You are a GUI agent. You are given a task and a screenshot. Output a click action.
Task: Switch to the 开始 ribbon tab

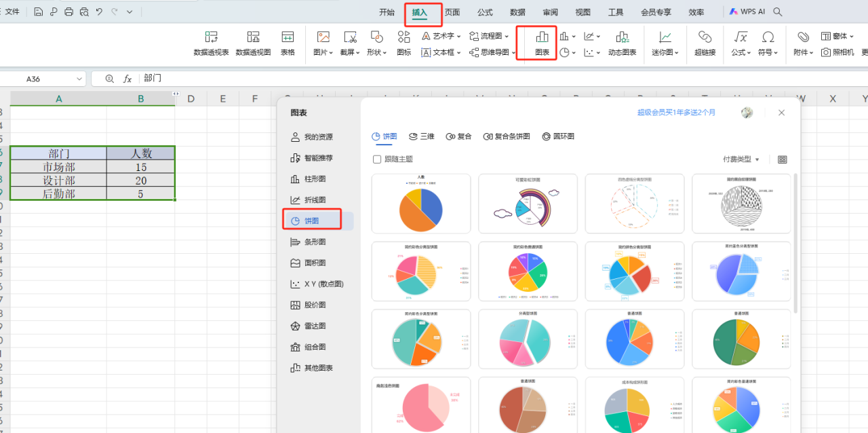pyautogui.click(x=387, y=12)
